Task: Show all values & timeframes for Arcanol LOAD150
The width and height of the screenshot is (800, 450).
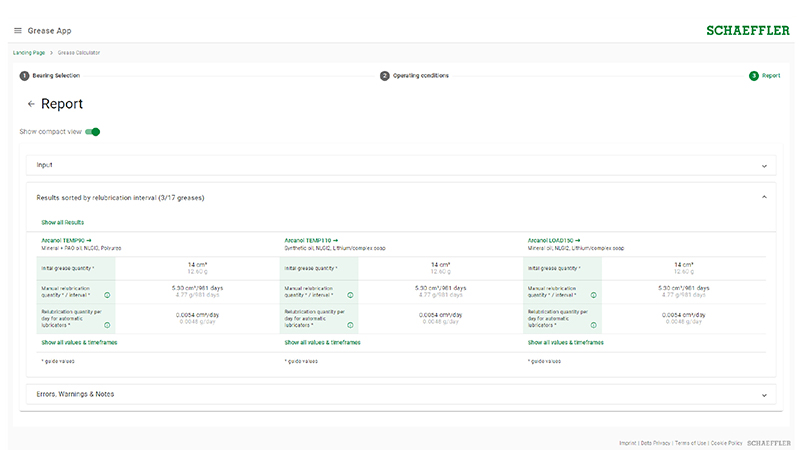Action: click(x=566, y=342)
